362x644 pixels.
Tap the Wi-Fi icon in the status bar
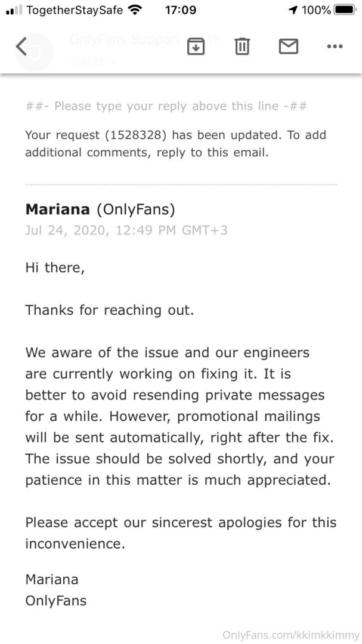(135, 10)
